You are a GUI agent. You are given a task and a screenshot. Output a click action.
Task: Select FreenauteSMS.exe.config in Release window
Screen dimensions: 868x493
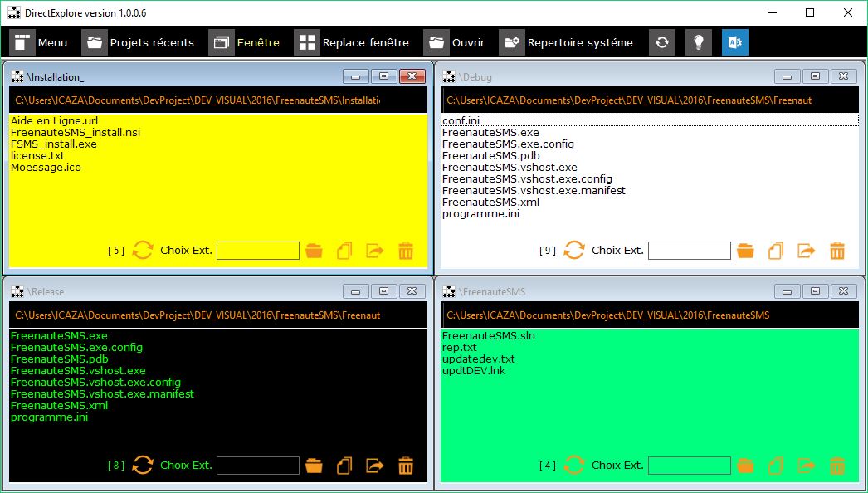(x=76, y=347)
